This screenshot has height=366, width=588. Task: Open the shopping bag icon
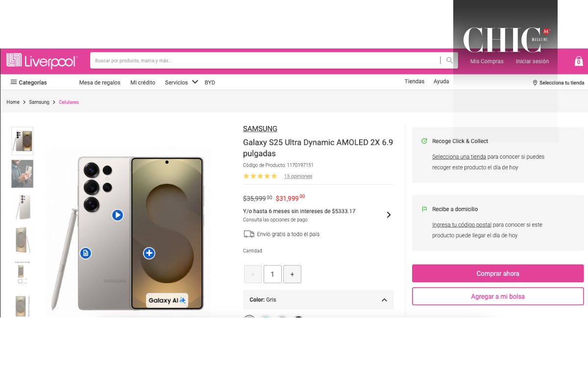coord(578,61)
